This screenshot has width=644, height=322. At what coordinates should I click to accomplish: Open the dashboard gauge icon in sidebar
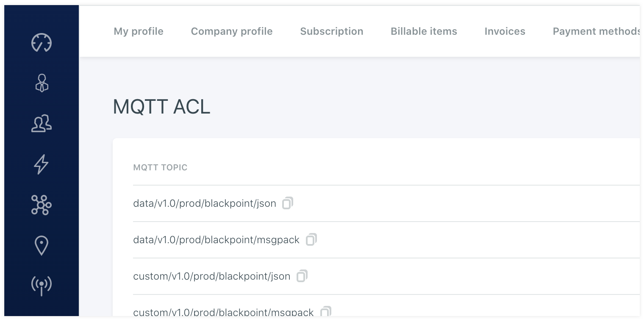point(42,43)
